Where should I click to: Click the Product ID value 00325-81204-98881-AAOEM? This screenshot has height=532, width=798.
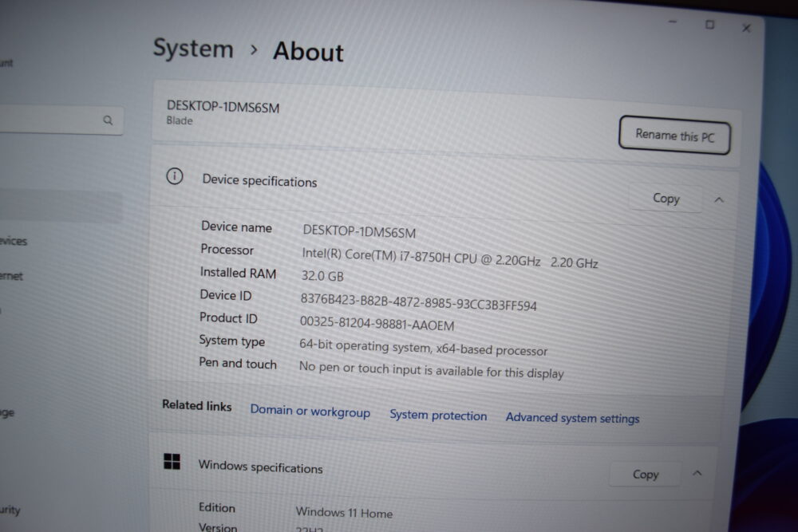click(x=377, y=323)
